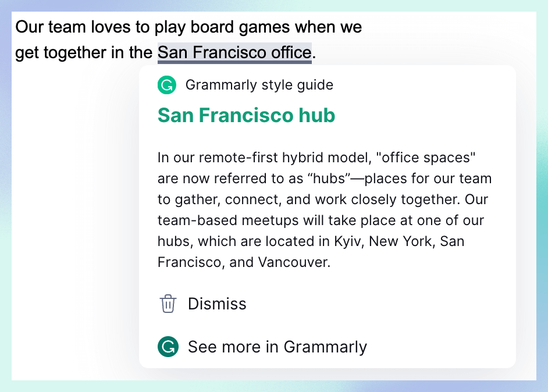Click the trash can Dismiss icon
This screenshot has height=392, width=548.
click(168, 304)
